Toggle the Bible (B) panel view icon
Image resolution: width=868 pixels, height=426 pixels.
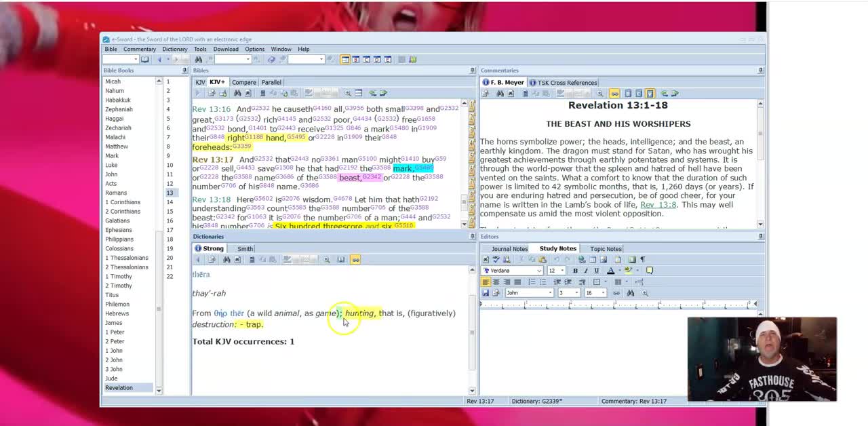356,60
